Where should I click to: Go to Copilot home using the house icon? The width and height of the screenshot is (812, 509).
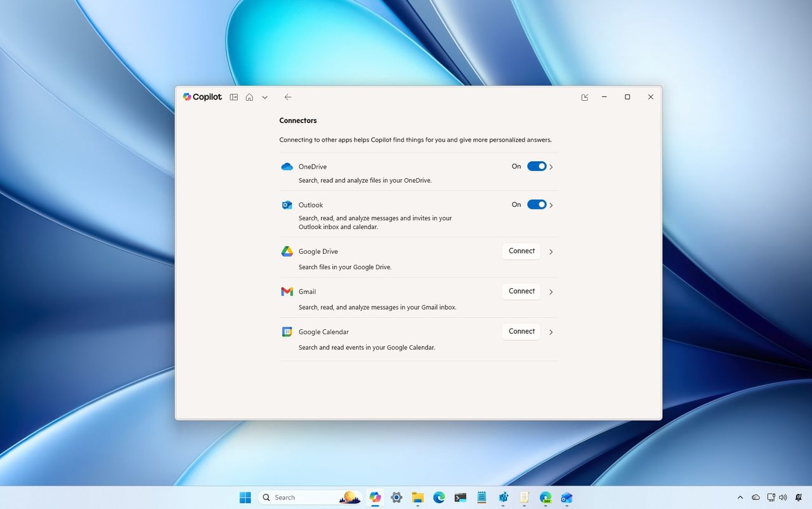click(249, 97)
